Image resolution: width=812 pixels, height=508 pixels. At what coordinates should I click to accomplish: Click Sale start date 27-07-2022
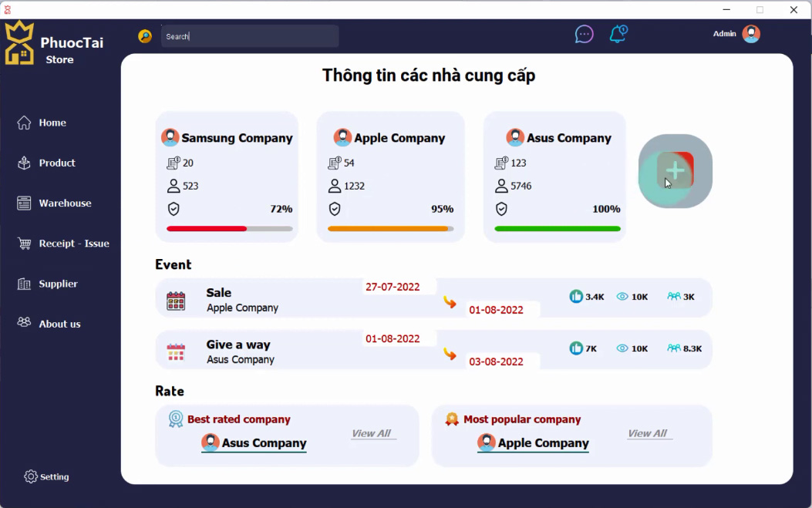point(393,287)
